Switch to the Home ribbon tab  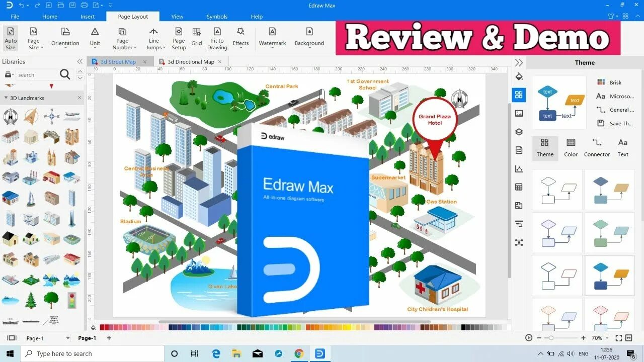(50, 17)
